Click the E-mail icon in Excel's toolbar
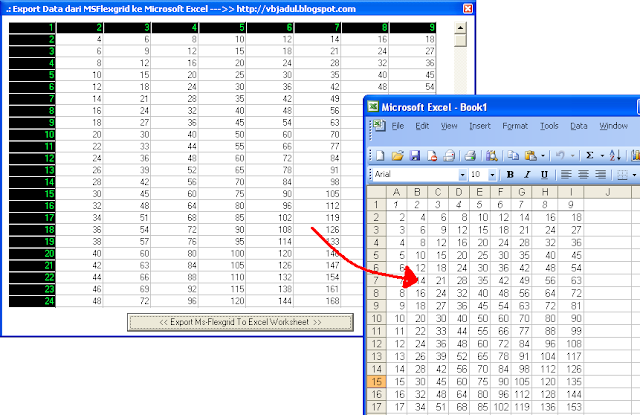640x415 pixels. point(449,155)
